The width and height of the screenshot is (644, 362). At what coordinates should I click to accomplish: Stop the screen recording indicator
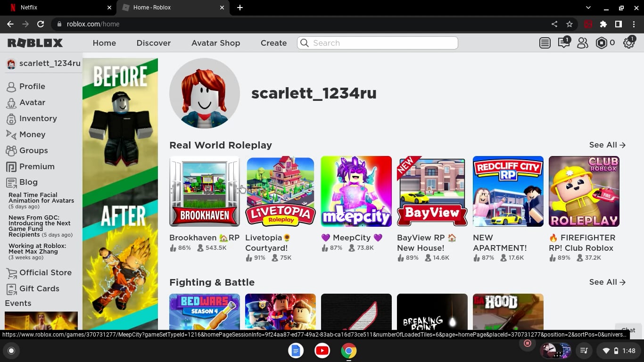point(528,343)
